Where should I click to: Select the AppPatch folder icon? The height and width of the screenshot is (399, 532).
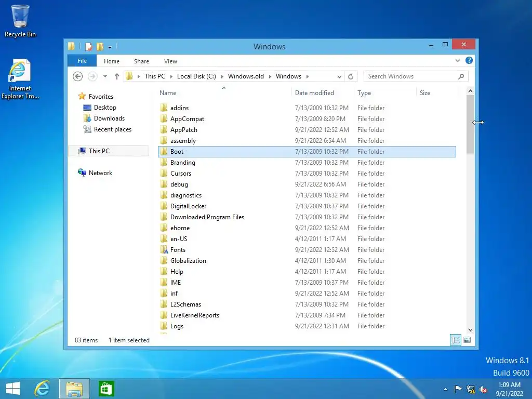click(x=164, y=129)
